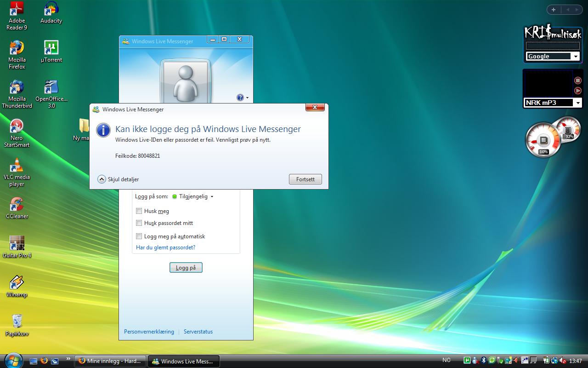
Task: Click the 'Logg på' button
Action: pyautogui.click(x=186, y=268)
